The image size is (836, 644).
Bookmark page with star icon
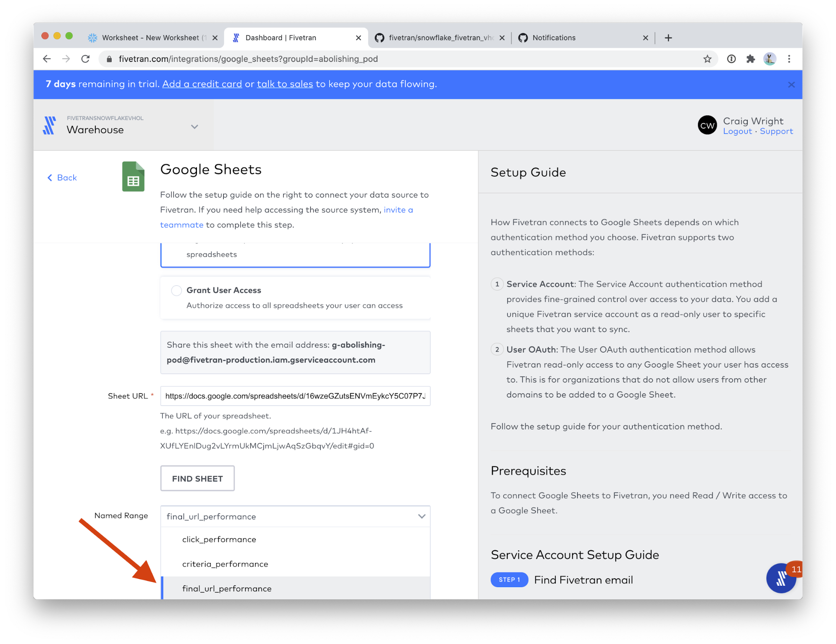[x=707, y=59]
